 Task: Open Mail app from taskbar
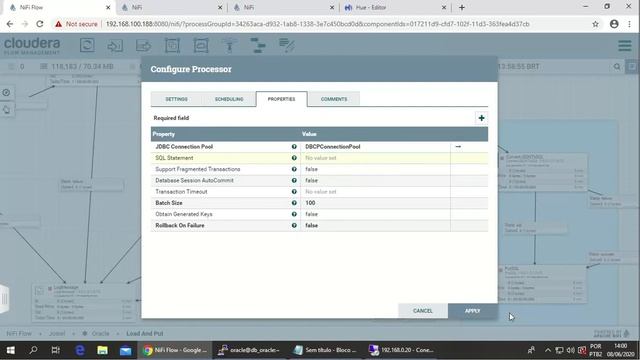click(x=125, y=350)
